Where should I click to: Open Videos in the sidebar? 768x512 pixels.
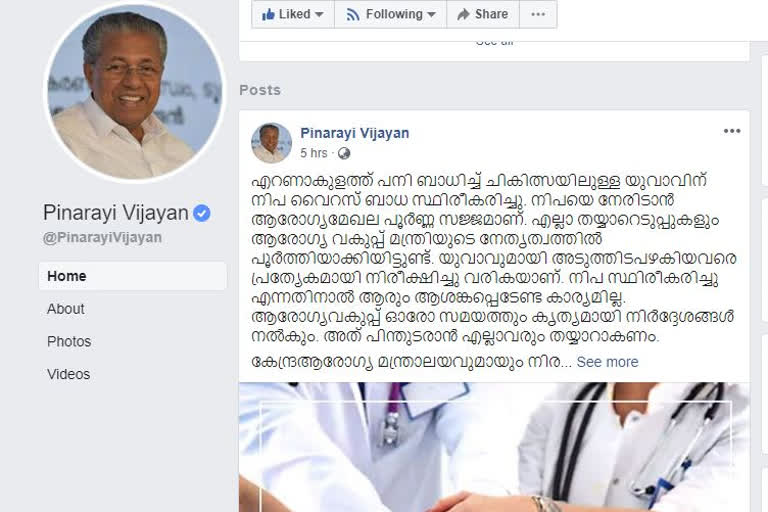tap(69, 374)
